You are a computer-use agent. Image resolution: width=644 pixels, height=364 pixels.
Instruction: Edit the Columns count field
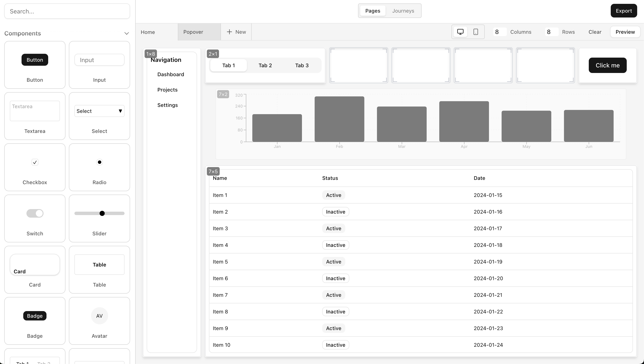click(499, 32)
